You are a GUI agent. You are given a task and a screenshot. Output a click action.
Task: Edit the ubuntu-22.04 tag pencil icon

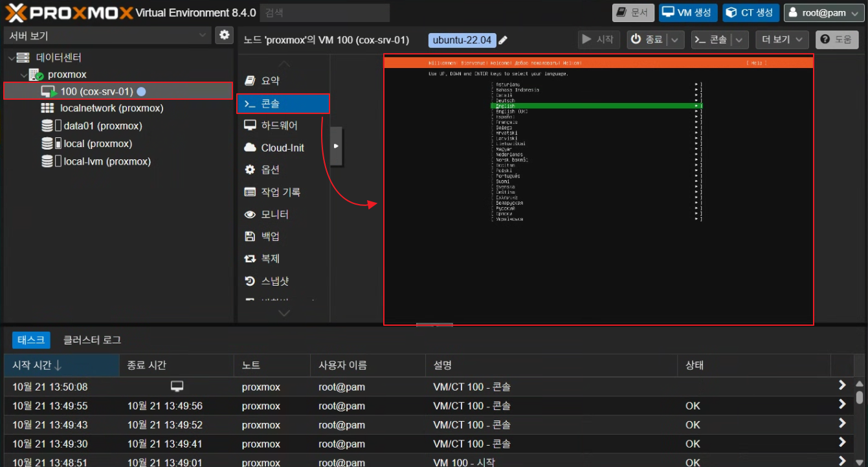pyautogui.click(x=503, y=40)
